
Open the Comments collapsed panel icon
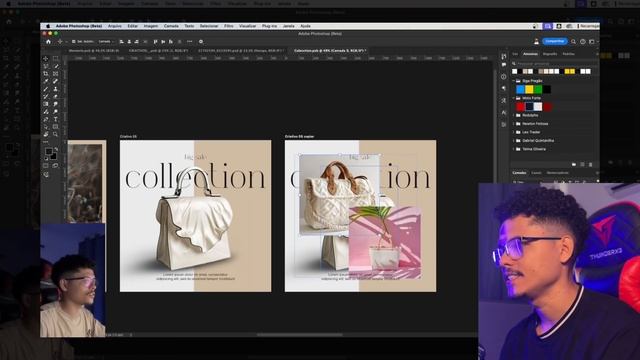click(x=504, y=65)
